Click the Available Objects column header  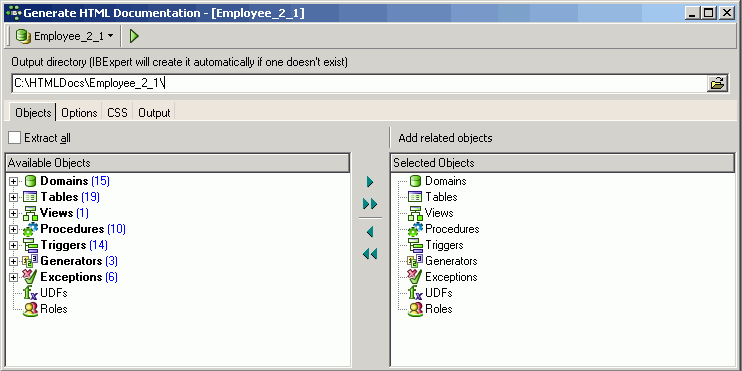(x=178, y=163)
